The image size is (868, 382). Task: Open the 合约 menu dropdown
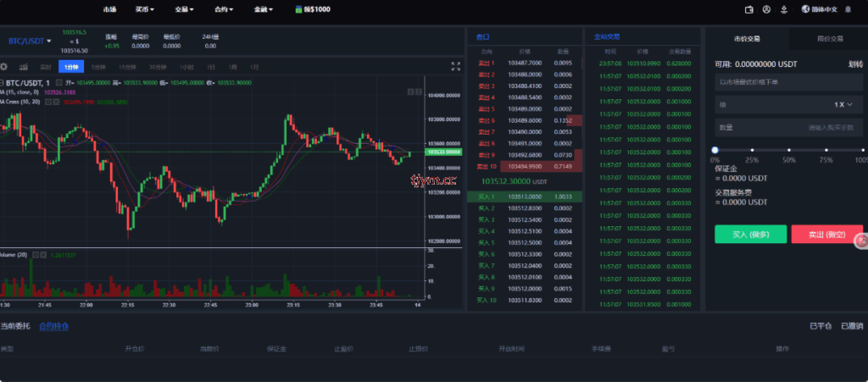point(226,9)
